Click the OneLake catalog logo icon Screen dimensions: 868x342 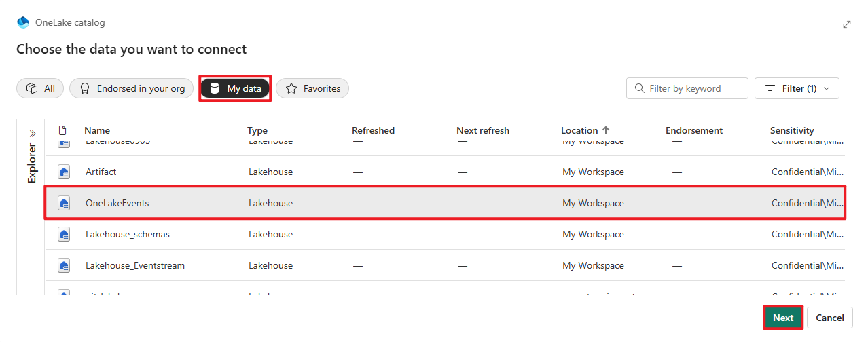[x=23, y=22]
